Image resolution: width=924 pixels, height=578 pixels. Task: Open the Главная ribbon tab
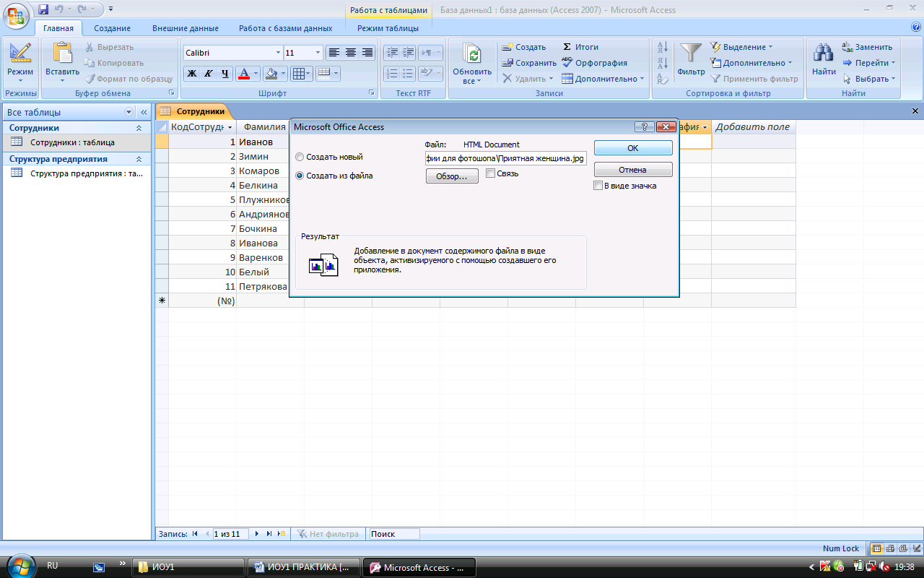[58, 28]
